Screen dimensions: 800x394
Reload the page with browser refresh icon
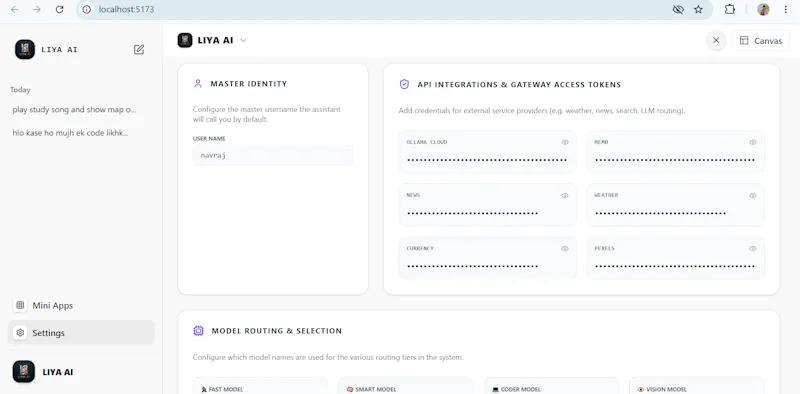pyautogui.click(x=60, y=9)
